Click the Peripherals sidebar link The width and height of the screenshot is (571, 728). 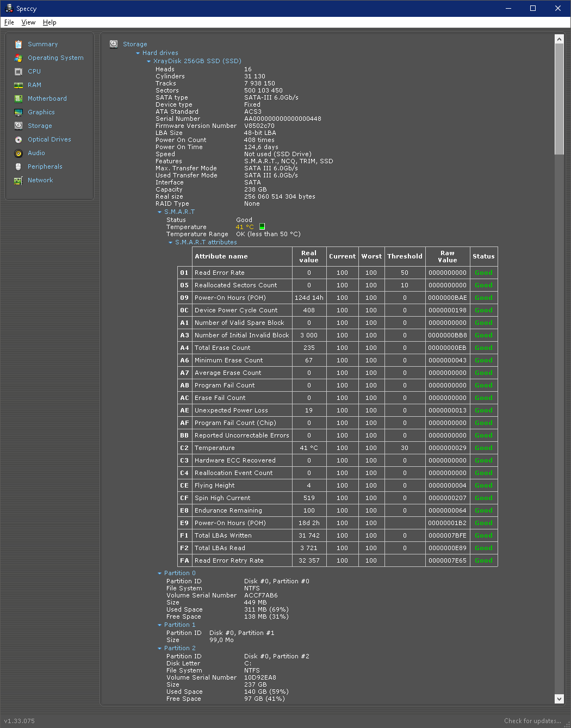click(x=45, y=166)
